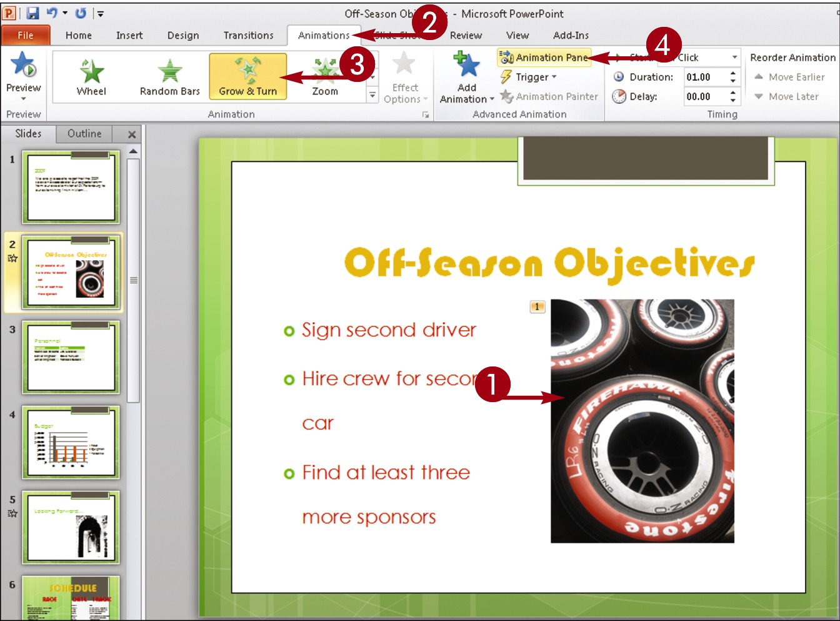Select slide 6 Schedule thumbnail
840x621 pixels.
click(x=71, y=598)
